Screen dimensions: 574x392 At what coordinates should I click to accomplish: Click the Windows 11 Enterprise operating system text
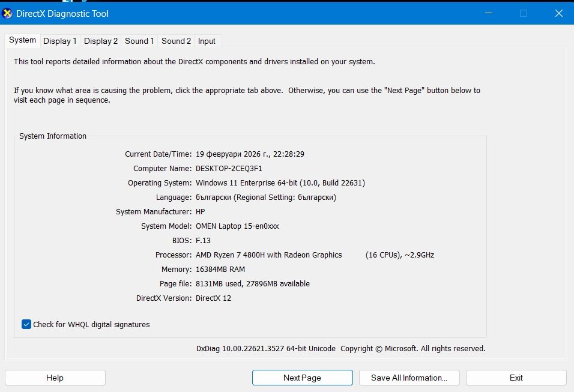point(280,183)
